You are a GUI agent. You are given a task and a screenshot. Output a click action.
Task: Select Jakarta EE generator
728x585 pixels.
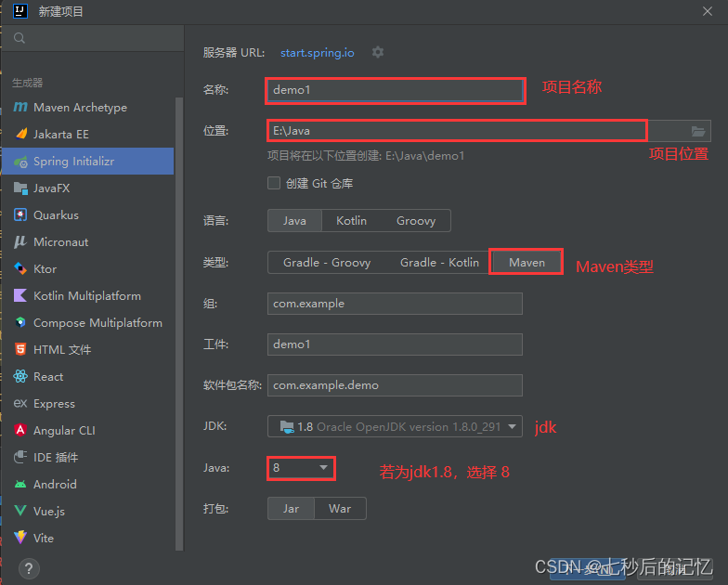(87, 134)
